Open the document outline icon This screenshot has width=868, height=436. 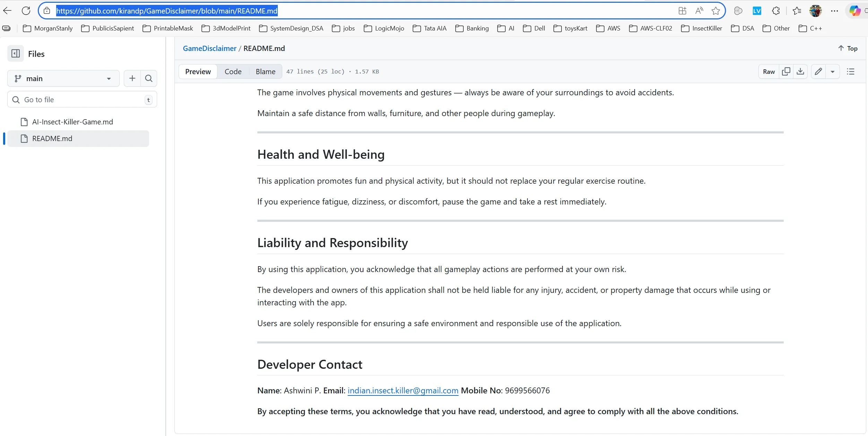coord(851,72)
